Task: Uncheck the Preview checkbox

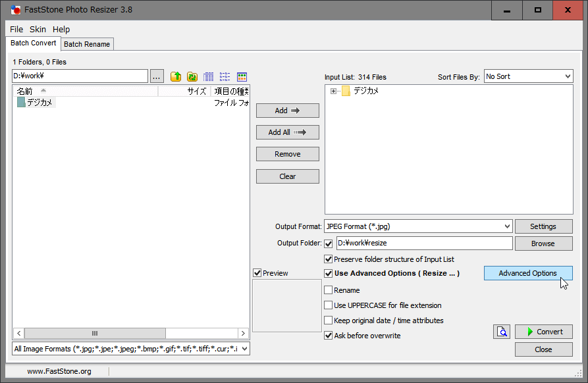Action: coord(257,273)
